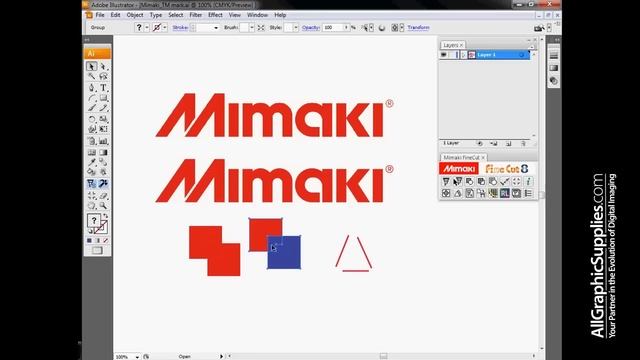Click the FineCut info 'i' icon
This screenshot has height=360, width=640.
[x=528, y=181]
